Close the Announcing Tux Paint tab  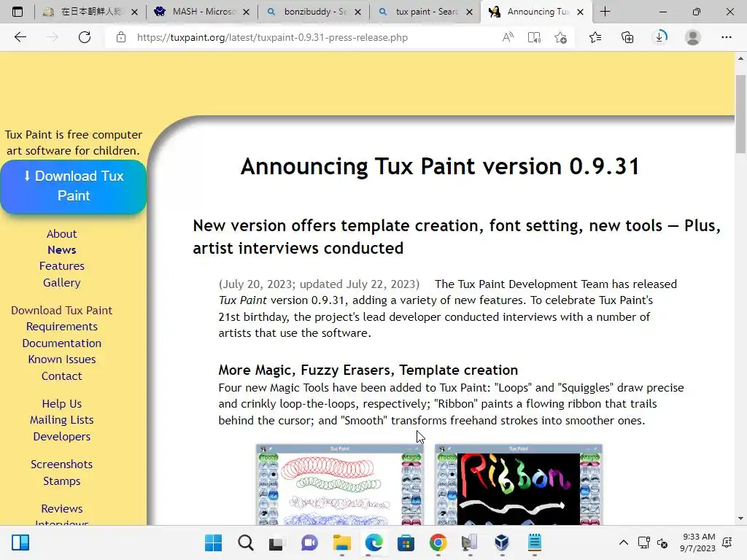tap(580, 12)
